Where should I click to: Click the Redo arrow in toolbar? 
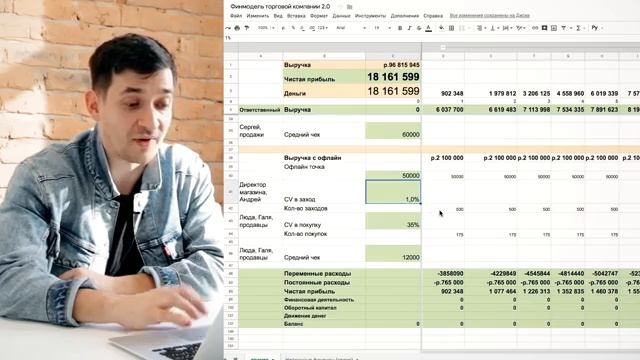tap(228, 28)
